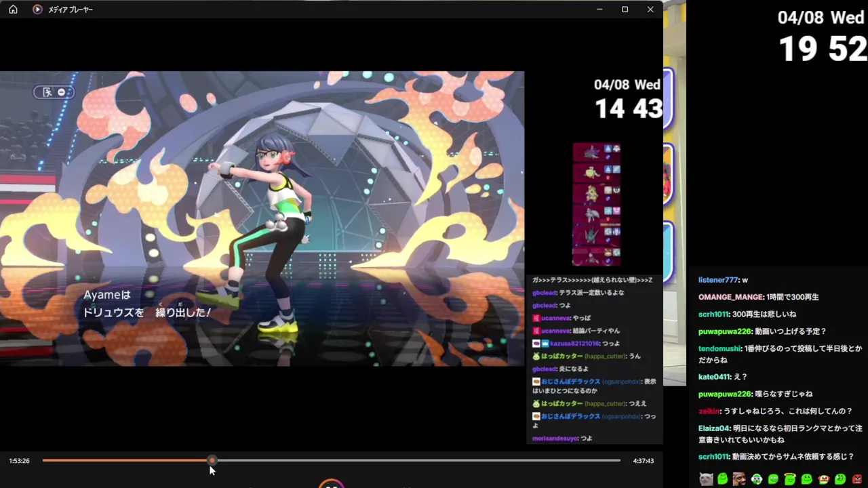
Task: Toggle the play/pause button at bottom center
Action: tap(332, 484)
